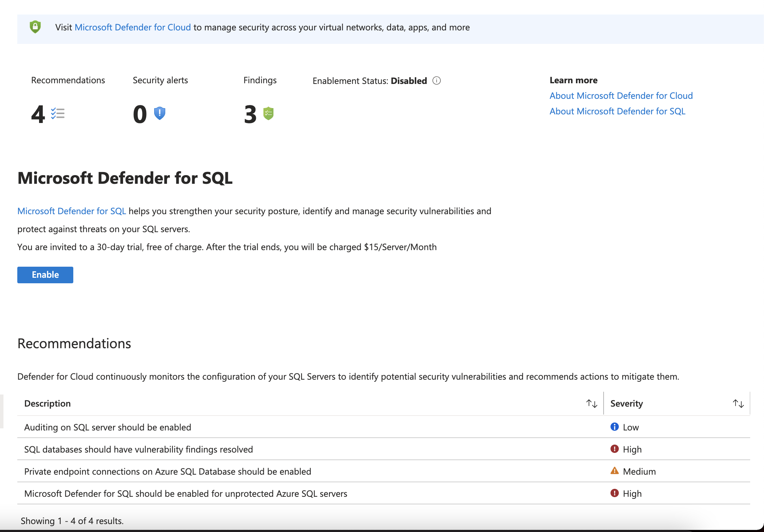Click the orange Medium warning triangle icon
Image resolution: width=764 pixels, height=532 pixels.
614,471
